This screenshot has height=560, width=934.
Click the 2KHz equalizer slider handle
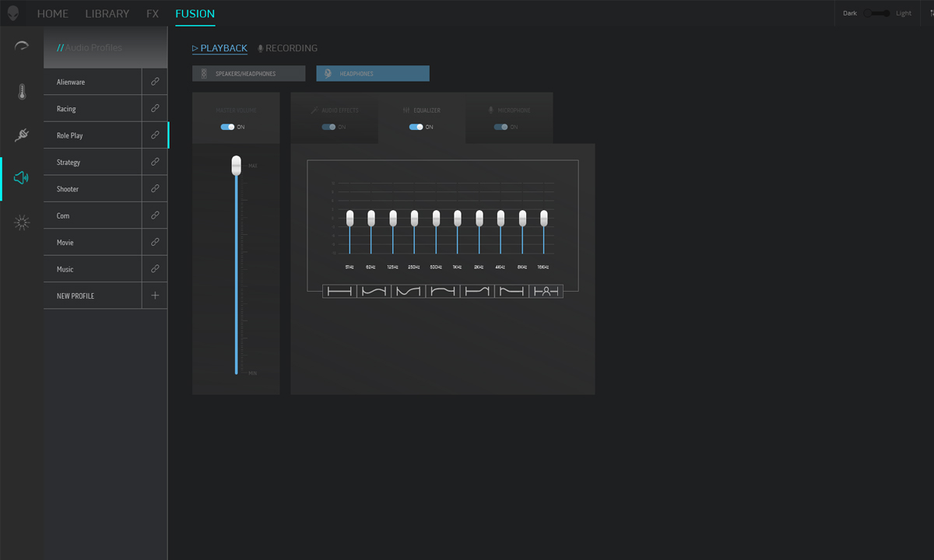coord(479,218)
